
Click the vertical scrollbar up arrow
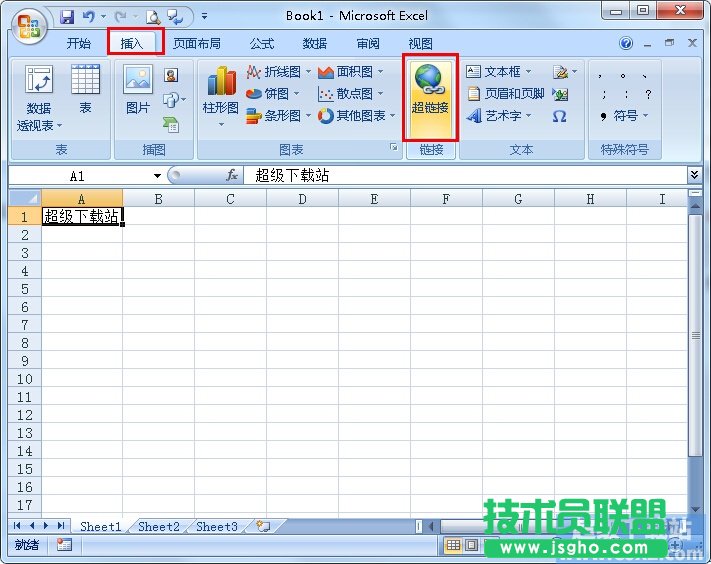click(695, 206)
